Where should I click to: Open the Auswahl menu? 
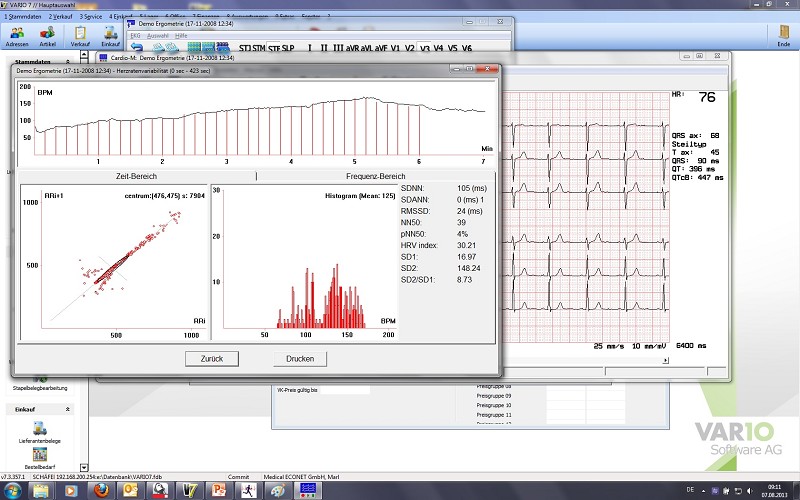(160, 35)
